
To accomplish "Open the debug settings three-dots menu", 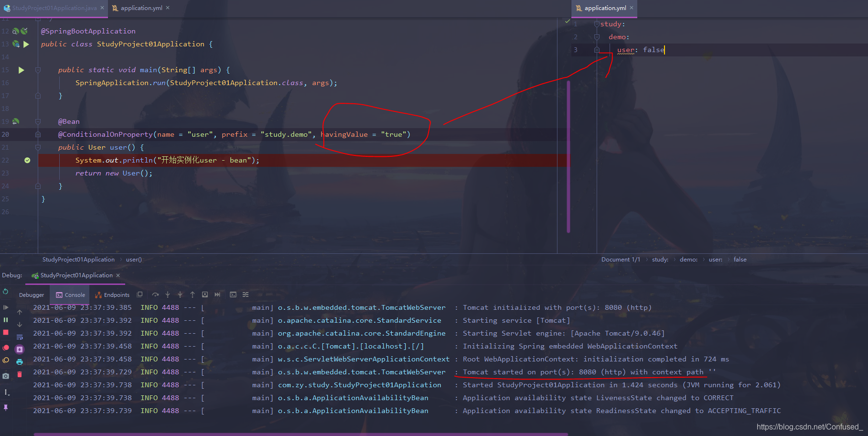I will [6, 392].
